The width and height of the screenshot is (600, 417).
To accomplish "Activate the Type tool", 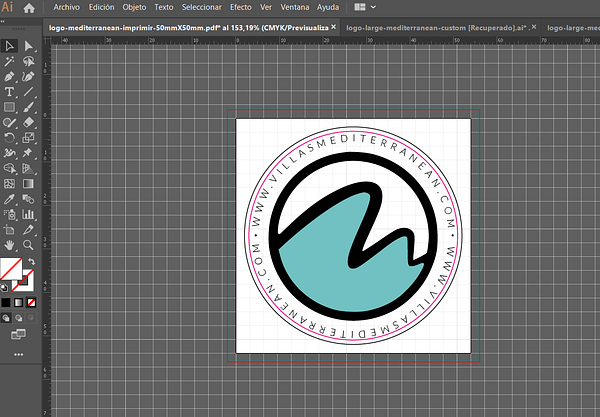I will pyautogui.click(x=9, y=91).
